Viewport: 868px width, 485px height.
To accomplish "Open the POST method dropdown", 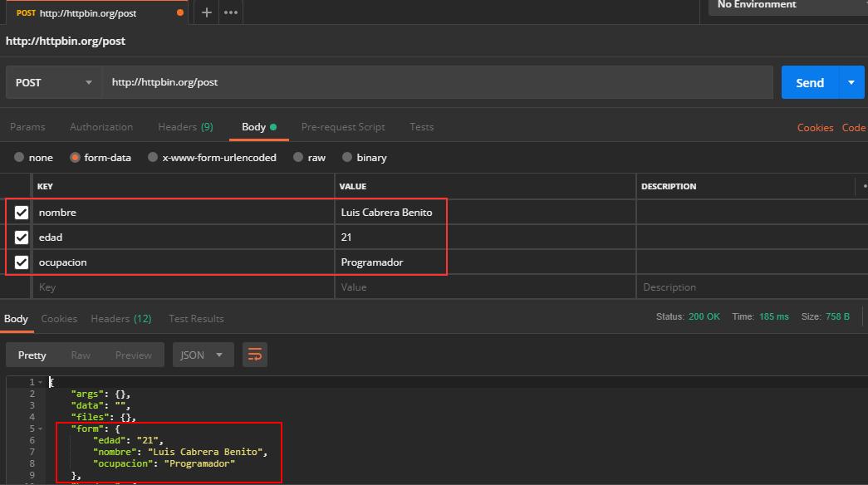I will 54,82.
